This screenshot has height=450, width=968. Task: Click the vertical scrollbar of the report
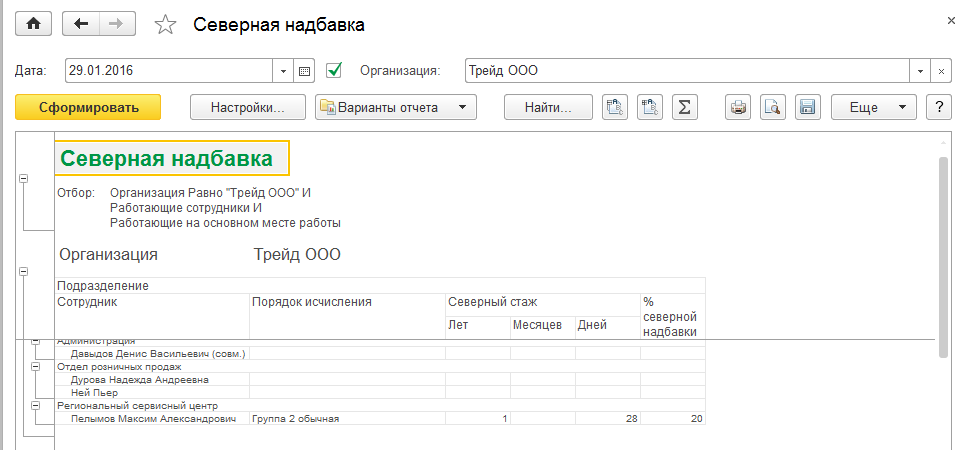[943, 256]
